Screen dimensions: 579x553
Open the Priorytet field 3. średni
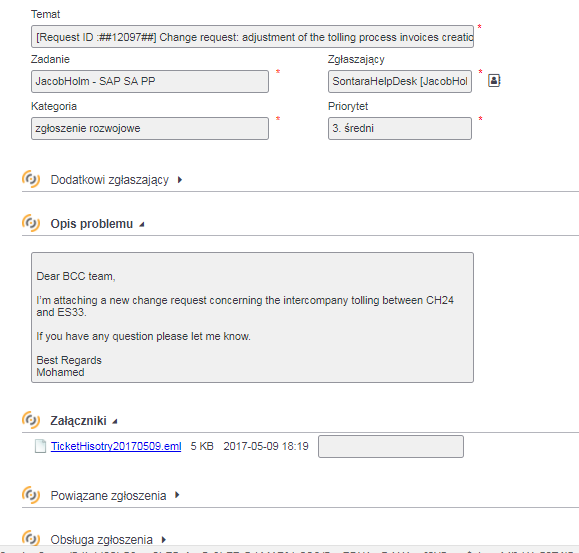point(400,128)
